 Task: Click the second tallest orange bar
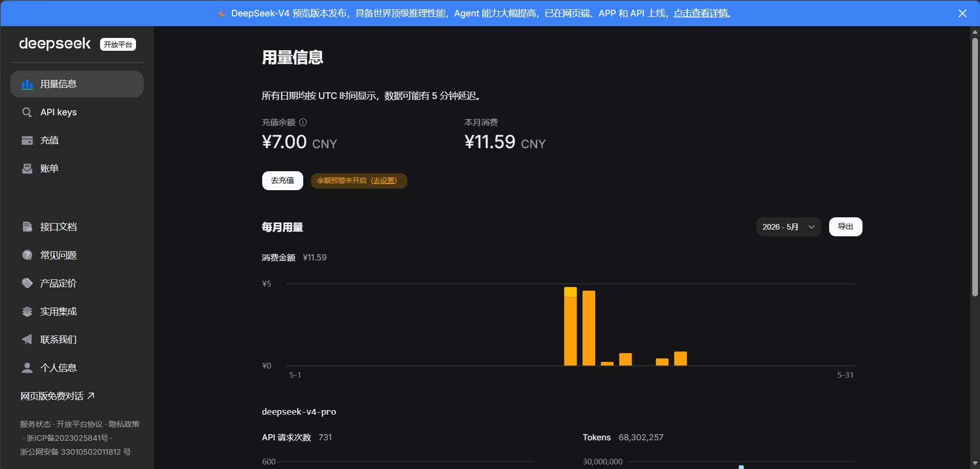pyautogui.click(x=589, y=328)
